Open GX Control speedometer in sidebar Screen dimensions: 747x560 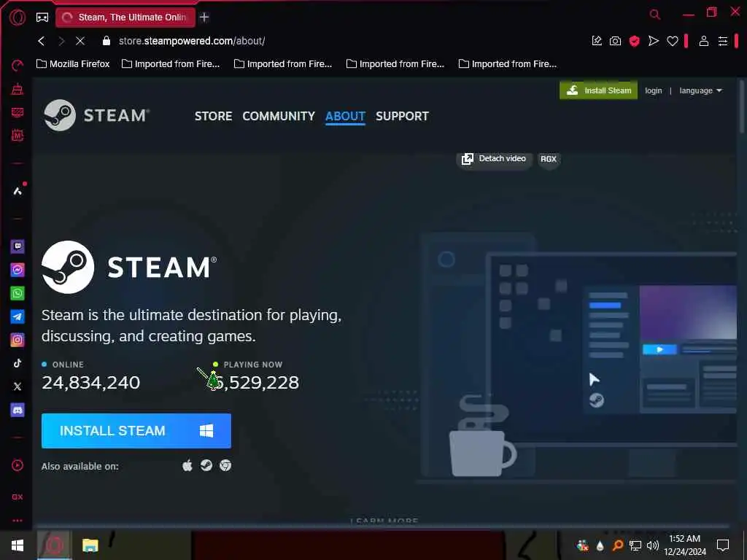pyautogui.click(x=18, y=66)
